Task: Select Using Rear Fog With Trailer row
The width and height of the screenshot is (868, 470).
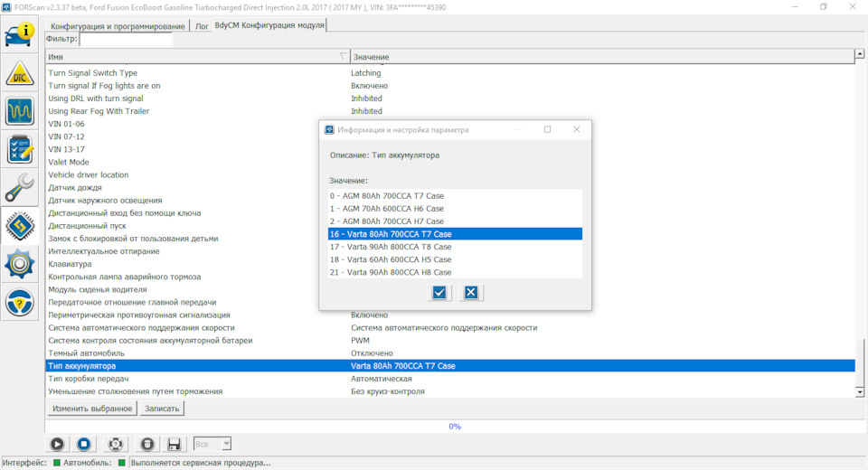Action: click(450, 111)
